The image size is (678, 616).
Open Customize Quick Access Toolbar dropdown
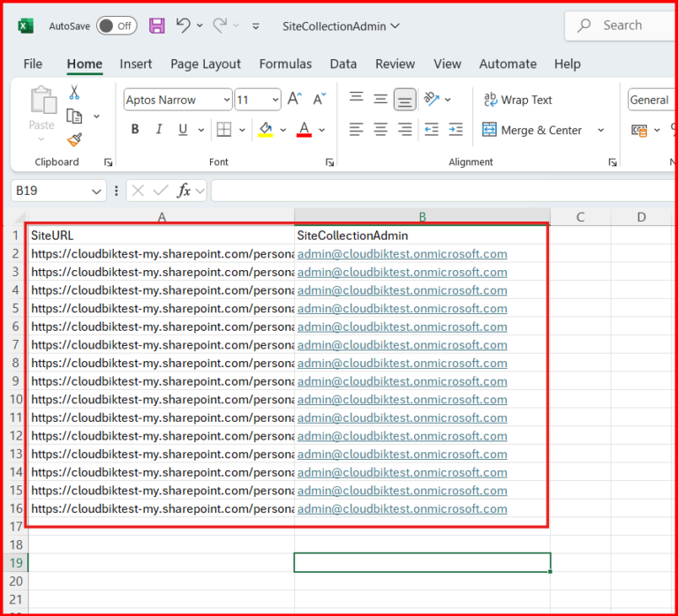[x=256, y=26]
